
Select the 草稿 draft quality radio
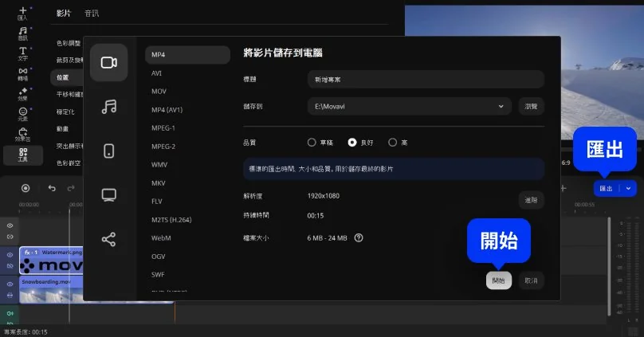[312, 143]
